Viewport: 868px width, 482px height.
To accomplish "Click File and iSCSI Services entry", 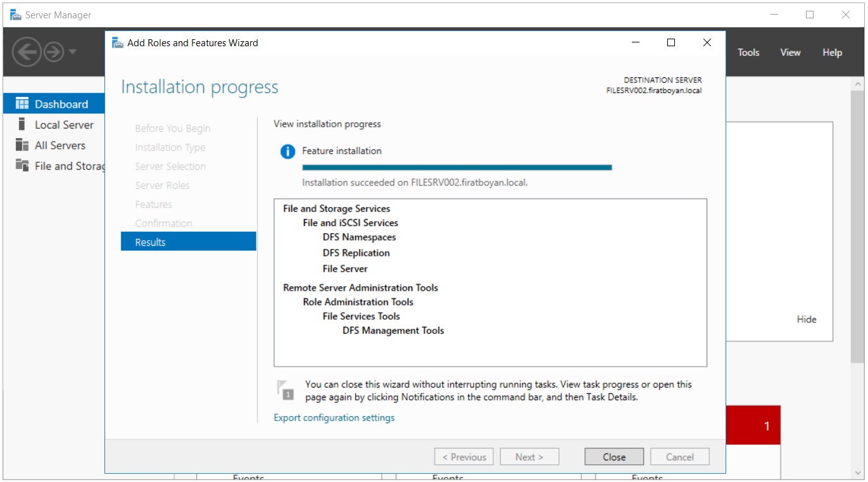I will click(351, 223).
